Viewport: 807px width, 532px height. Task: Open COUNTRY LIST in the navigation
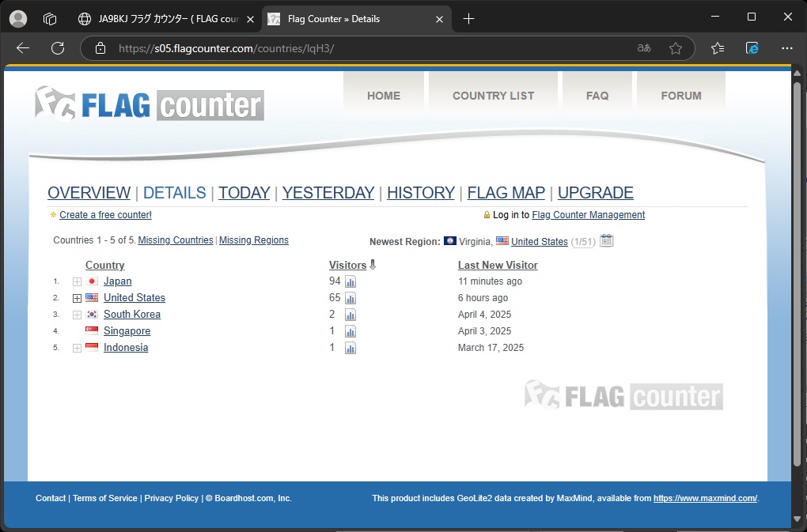(493, 96)
